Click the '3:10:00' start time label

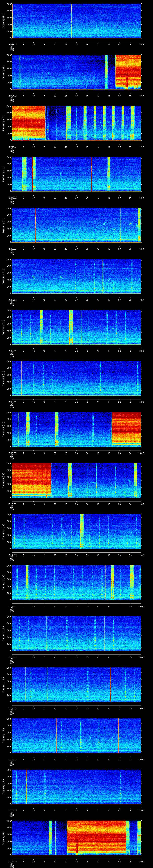[x=12, y=504]
